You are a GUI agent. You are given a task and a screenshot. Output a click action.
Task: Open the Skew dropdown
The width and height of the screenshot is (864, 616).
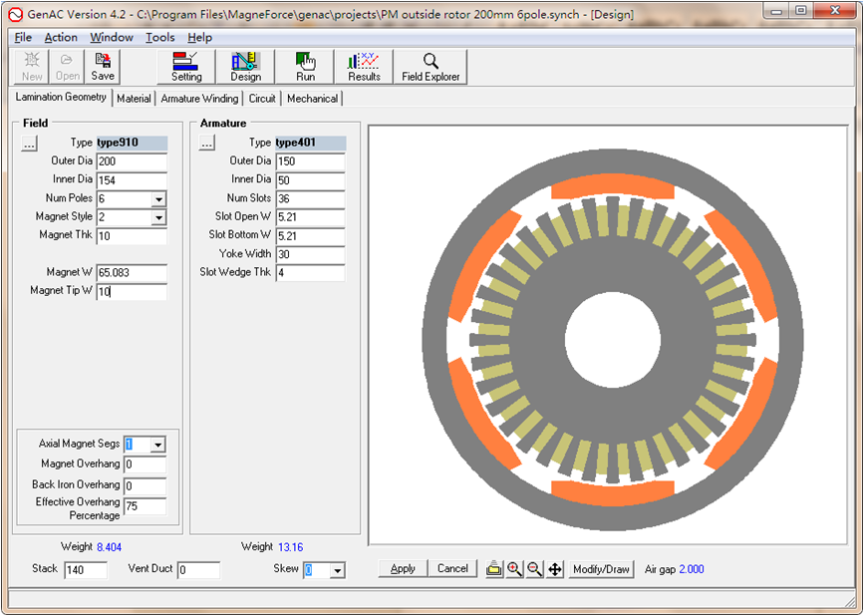(337, 570)
